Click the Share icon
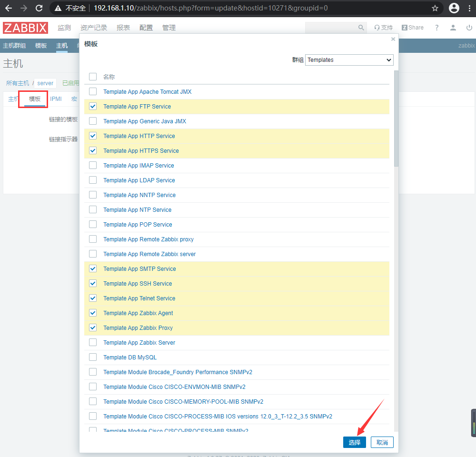The image size is (476, 457). (413, 28)
